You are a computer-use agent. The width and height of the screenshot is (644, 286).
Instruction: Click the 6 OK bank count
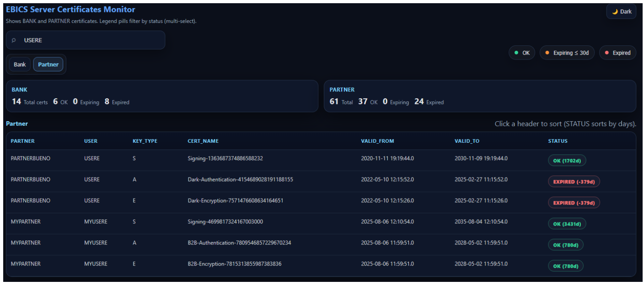pos(60,102)
